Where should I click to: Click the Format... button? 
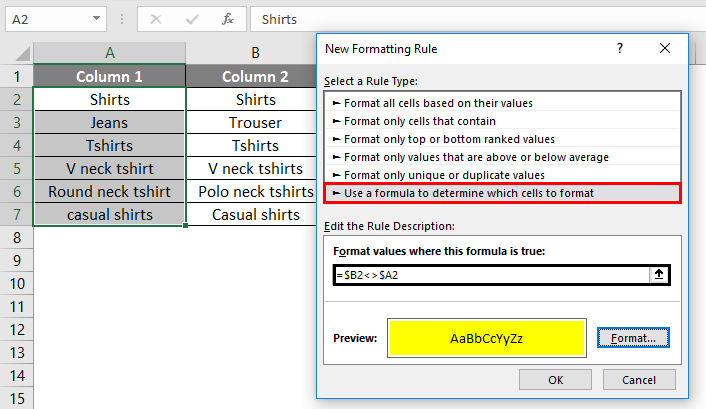point(633,339)
